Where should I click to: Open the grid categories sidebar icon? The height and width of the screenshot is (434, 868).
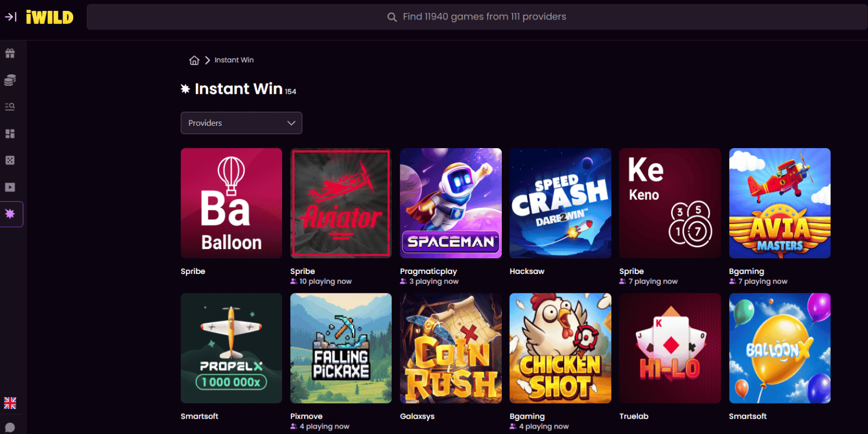tap(10, 133)
